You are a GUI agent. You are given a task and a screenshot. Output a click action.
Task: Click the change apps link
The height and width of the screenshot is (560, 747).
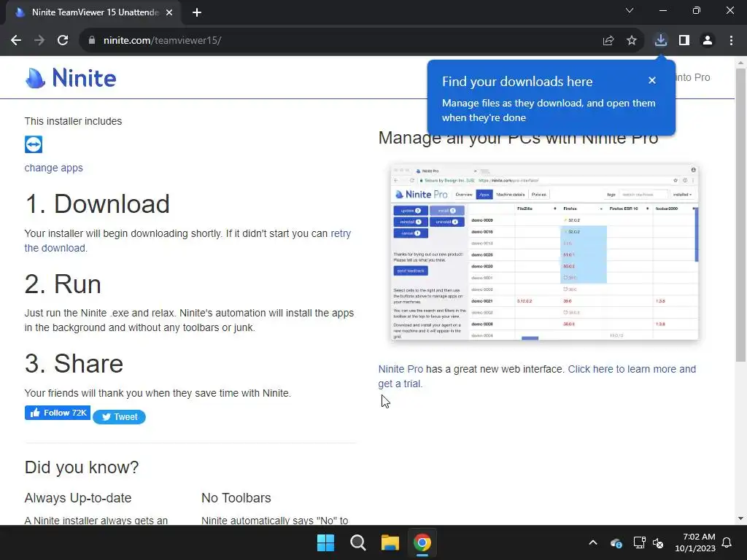53,168
